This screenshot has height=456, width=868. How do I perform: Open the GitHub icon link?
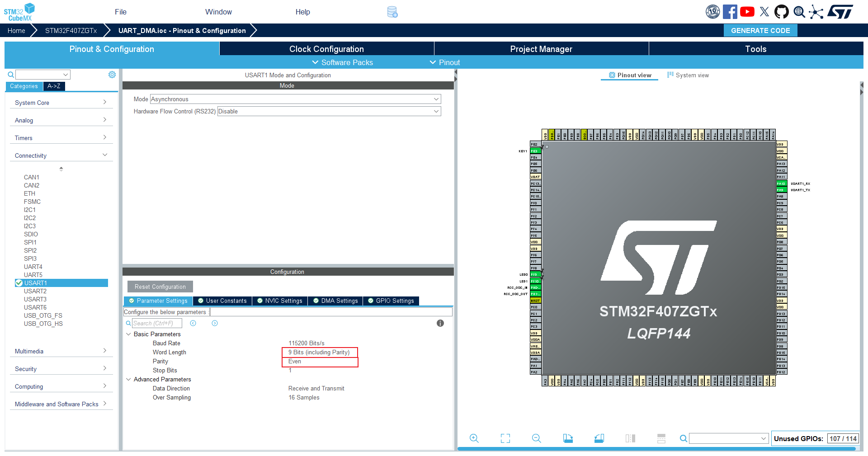782,12
